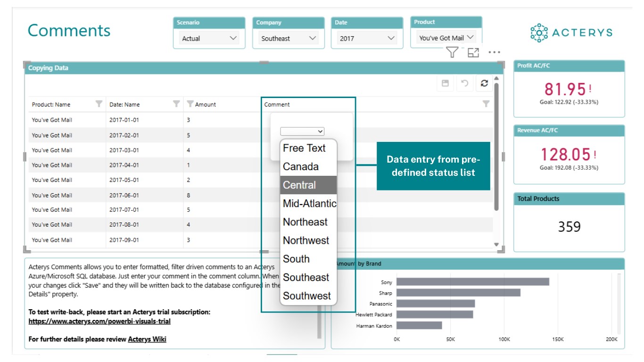Click the comment select box above the list
The image size is (644, 362).
tap(302, 132)
